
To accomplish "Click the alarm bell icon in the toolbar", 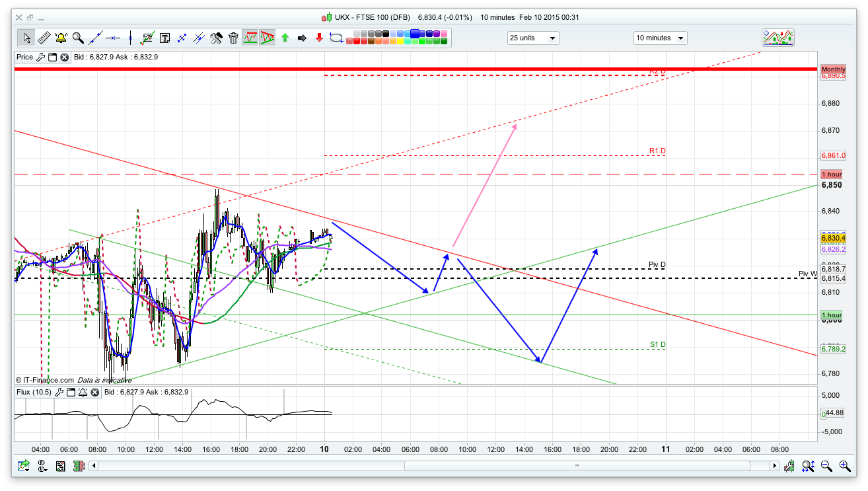I will pos(61,38).
